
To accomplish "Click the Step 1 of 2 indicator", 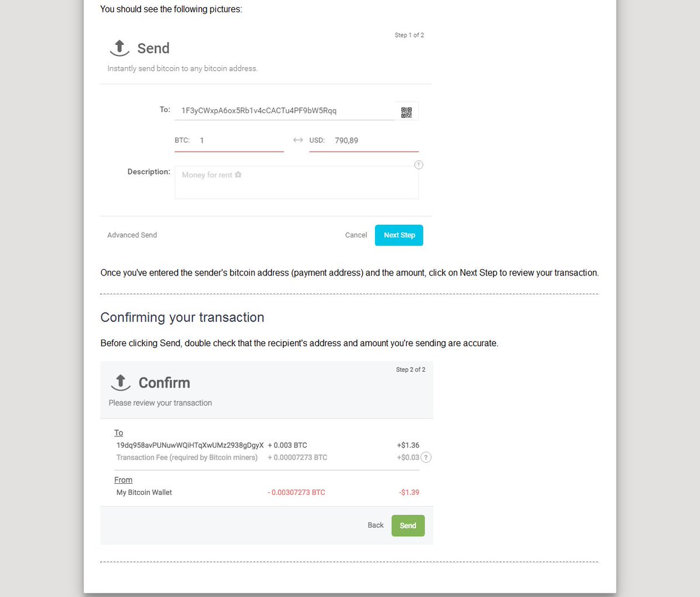I will [409, 35].
